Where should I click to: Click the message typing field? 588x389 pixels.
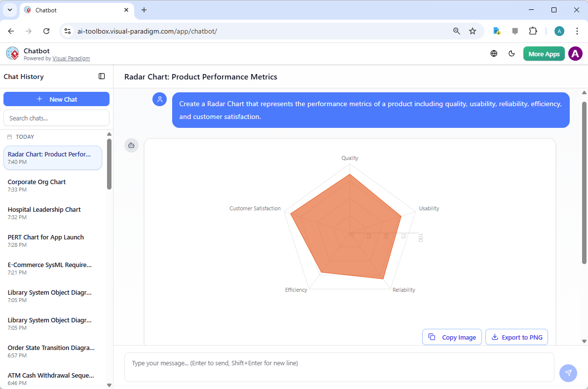tap(339, 367)
